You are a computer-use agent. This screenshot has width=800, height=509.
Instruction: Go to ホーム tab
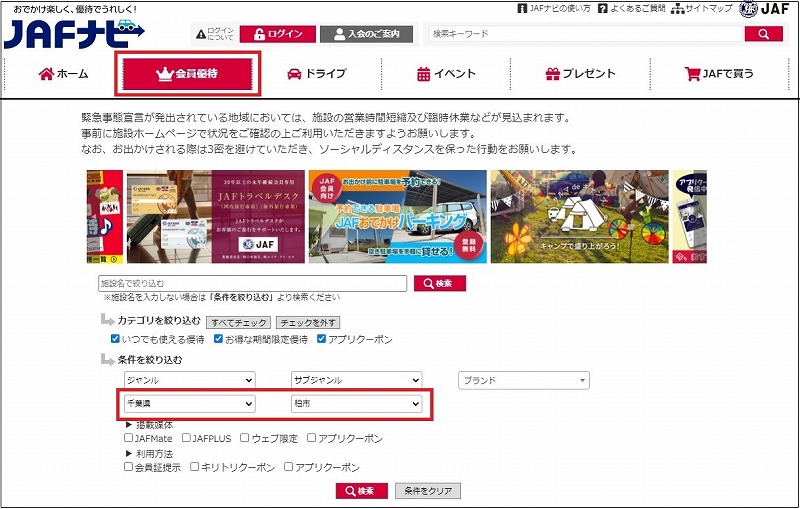pos(63,73)
